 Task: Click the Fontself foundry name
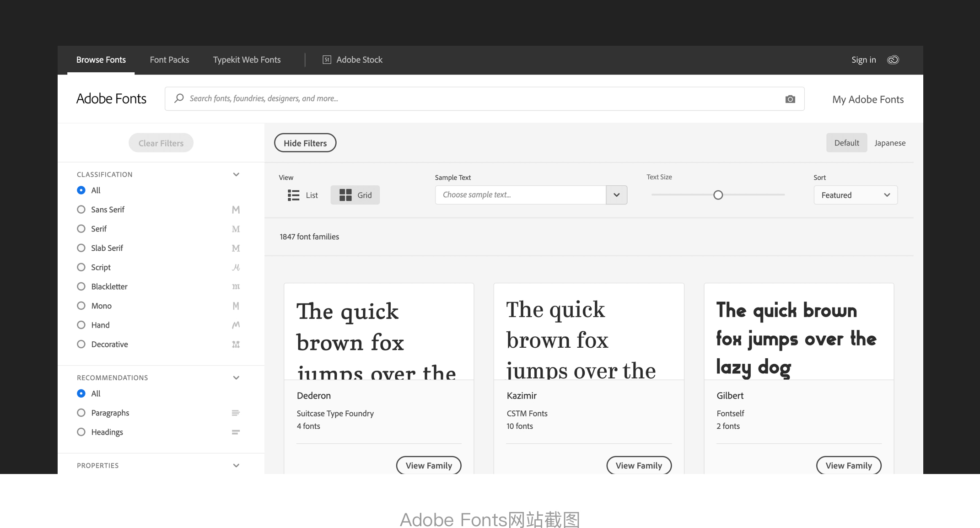pos(730,414)
